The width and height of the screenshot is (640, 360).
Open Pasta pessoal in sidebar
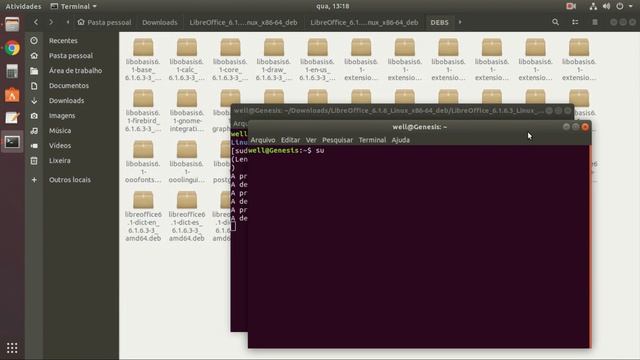tap(71, 56)
